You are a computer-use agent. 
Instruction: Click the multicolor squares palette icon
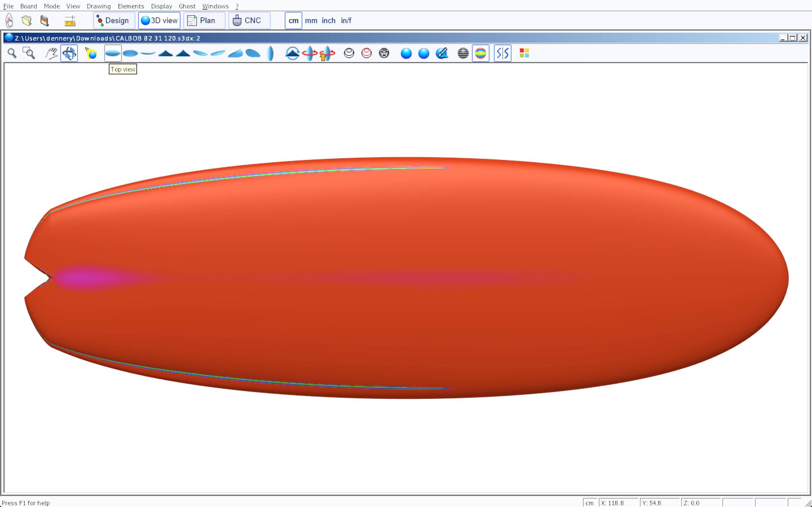(x=524, y=53)
